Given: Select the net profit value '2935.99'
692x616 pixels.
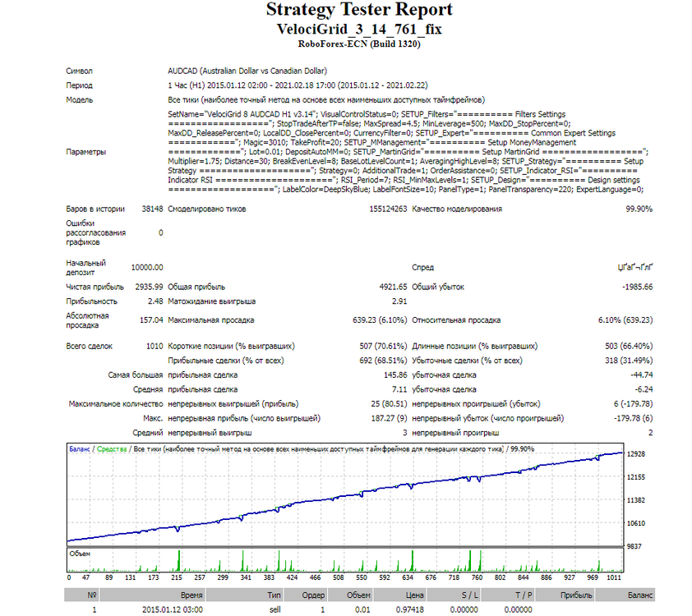Looking at the screenshot, I should pos(150,287).
